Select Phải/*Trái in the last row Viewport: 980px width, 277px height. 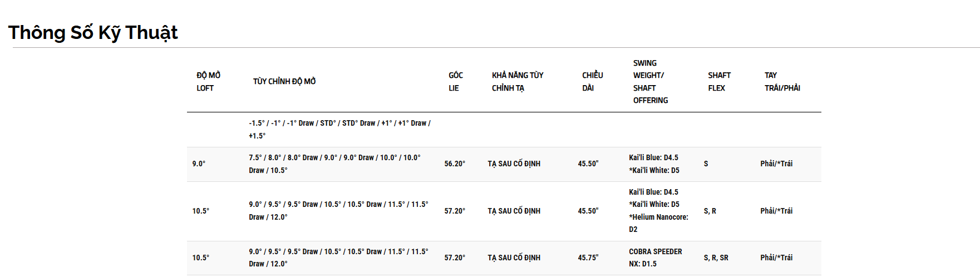coord(776,258)
